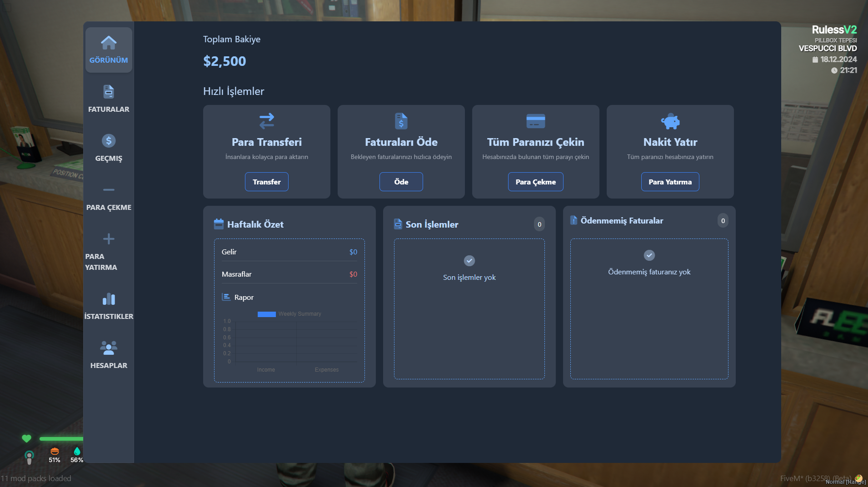Click the orange hunger burger icon
The width and height of the screenshot is (868, 487).
tap(55, 451)
